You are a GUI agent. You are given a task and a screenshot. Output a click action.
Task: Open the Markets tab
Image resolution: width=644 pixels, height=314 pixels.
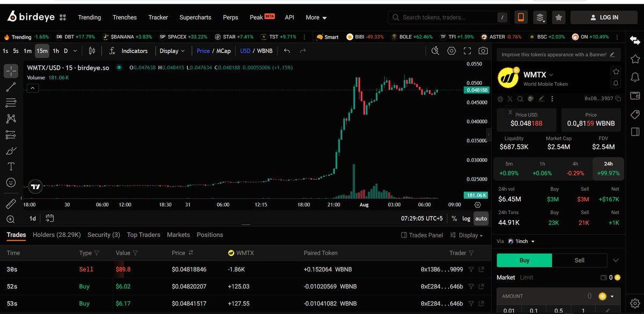click(178, 235)
